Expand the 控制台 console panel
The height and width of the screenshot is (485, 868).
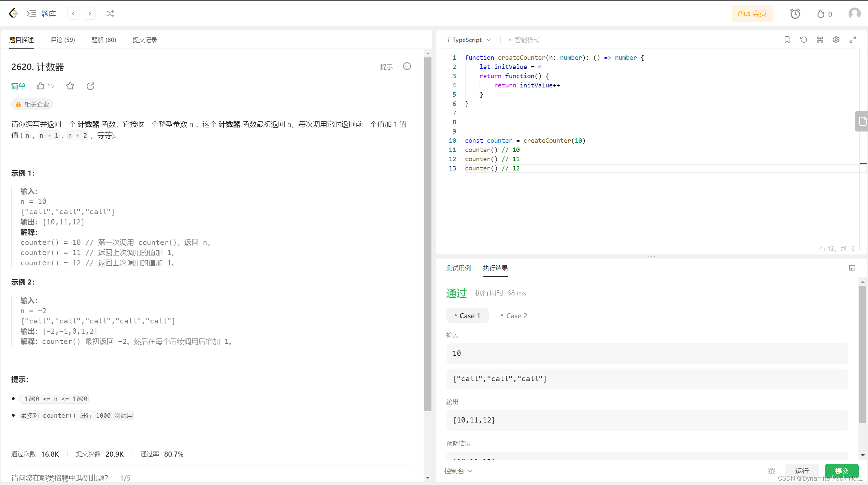458,471
